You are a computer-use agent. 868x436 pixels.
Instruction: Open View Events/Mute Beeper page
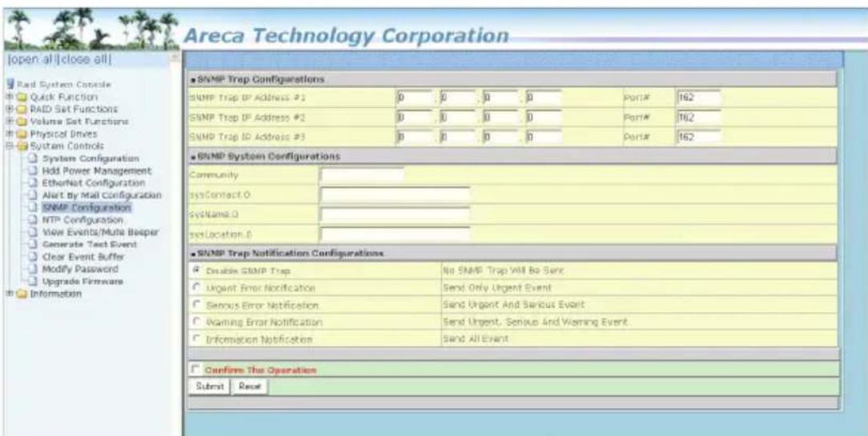coord(100,232)
